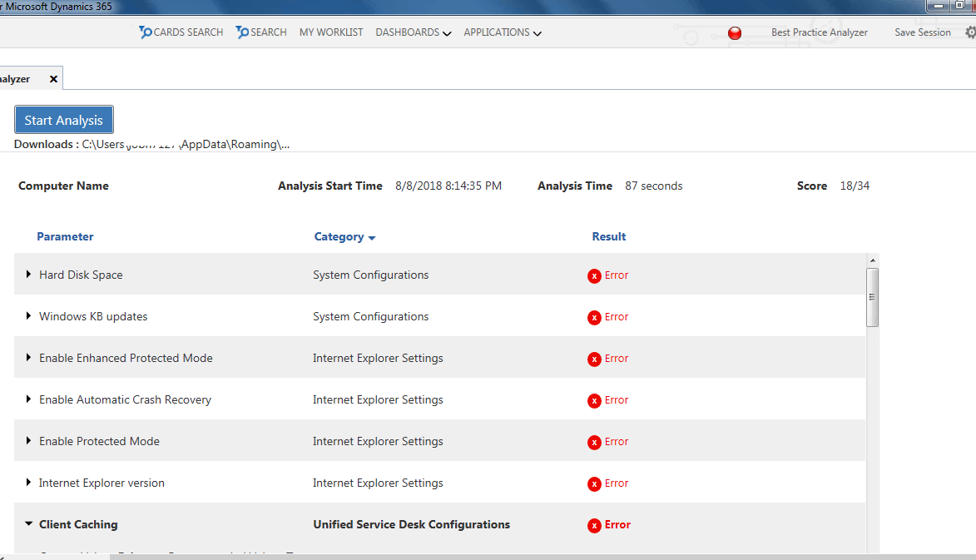Click the red status indicator ball
Viewport: 976px width, 560px height.
pyautogui.click(x=735, y=33)
